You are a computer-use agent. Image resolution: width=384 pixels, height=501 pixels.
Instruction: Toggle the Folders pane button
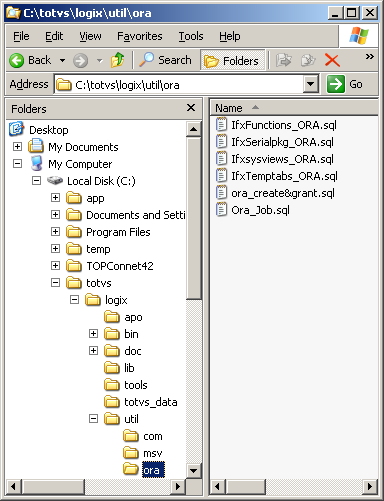click(x=232, y=61)
